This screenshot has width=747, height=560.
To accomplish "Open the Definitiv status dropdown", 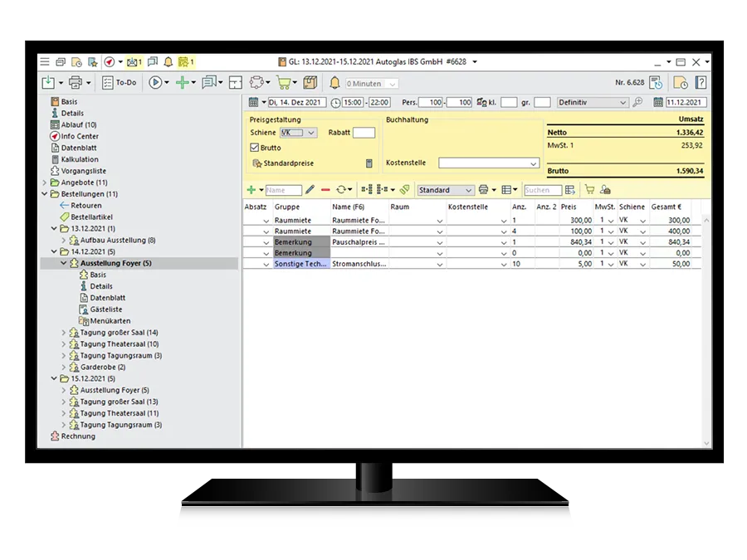I will pyautogui.click(x=592, y=103).
